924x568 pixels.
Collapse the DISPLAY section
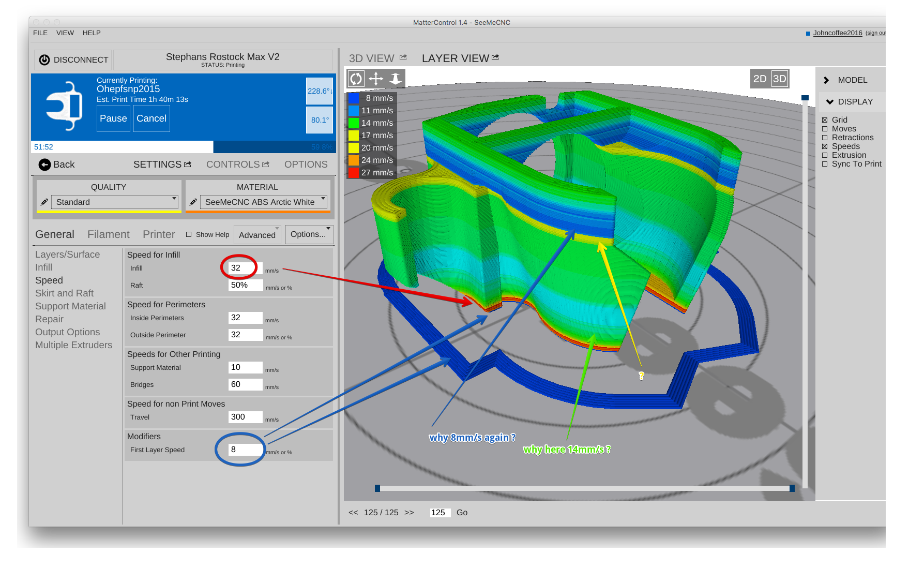[830, 102]
